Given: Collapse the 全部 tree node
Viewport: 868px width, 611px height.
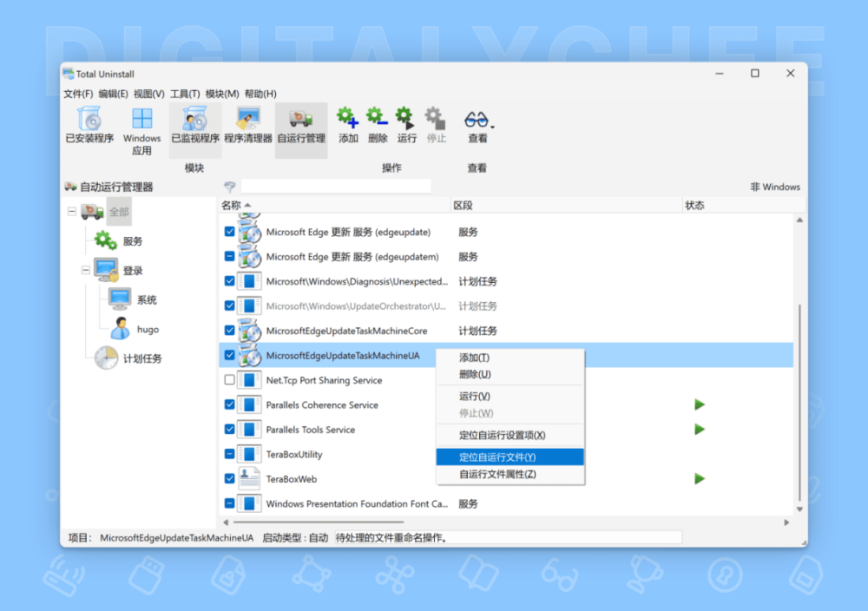Looking at the screenshot, I should pyautogui.click(x=71, y=212).
